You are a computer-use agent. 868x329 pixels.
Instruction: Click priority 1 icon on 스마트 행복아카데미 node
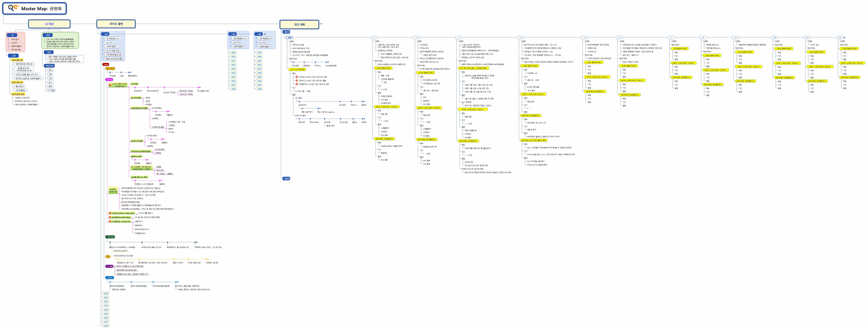click(110, 85)
